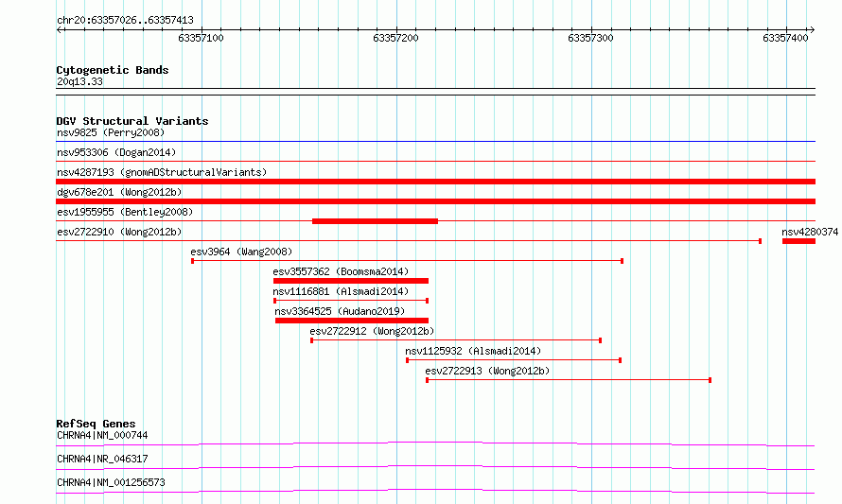842x504 pixels.
Task: Open variant esv2722913 (Wong2012b)
Action: 487,371
